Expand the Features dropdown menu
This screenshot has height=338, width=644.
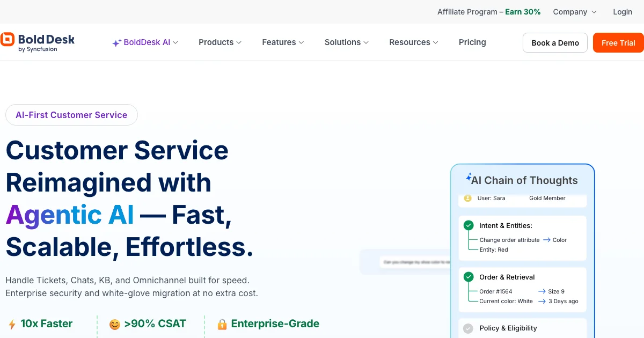283,42
